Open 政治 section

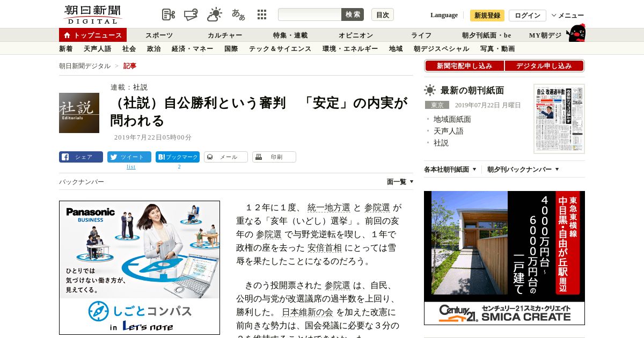[x=154, y=49]
